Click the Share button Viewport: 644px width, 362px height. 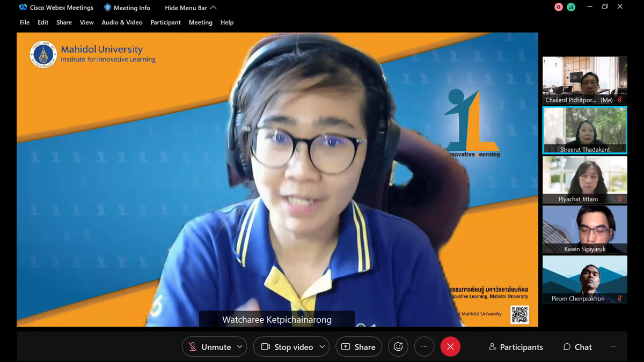coord(358,347)
